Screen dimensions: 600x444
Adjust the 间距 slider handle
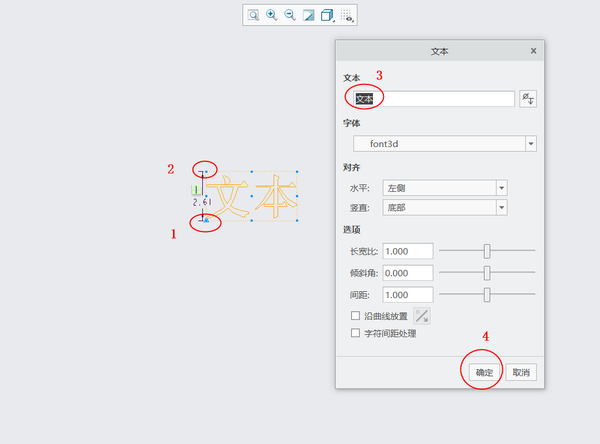[487, 295]
